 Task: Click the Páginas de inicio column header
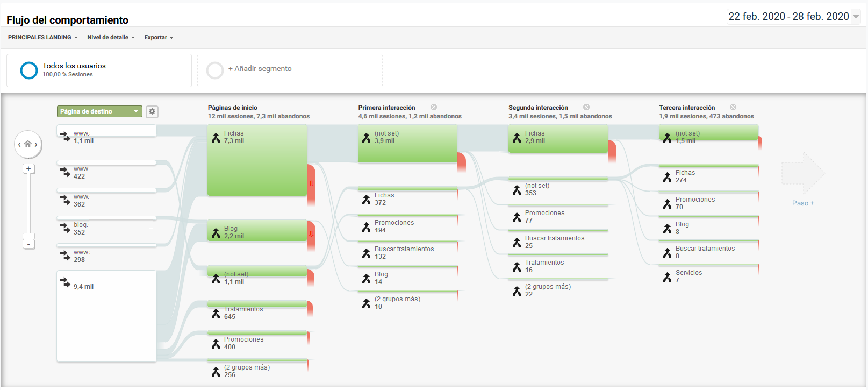click(x=233, y=108)
